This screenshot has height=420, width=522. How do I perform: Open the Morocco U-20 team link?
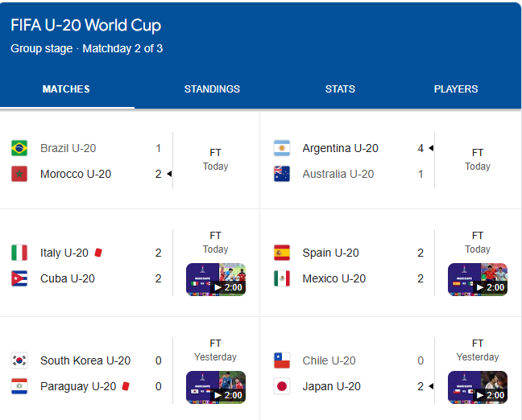coord(76,174)
